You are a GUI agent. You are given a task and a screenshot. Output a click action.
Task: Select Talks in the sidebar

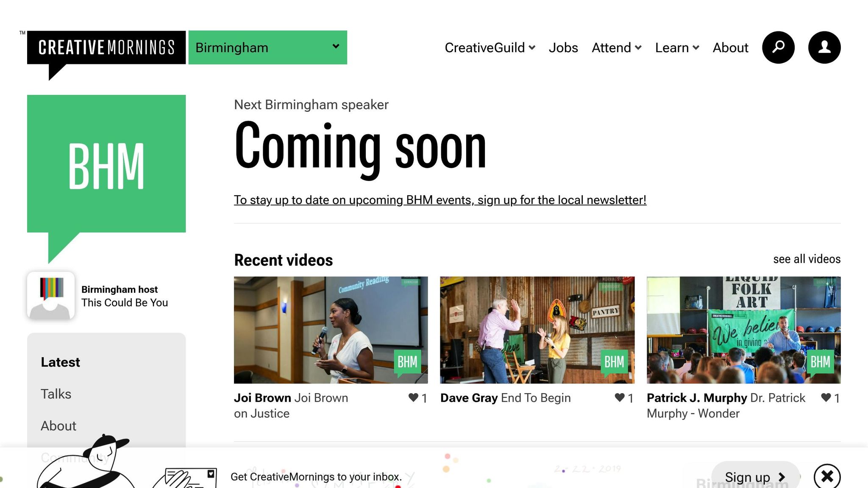[x=56, y=394]
